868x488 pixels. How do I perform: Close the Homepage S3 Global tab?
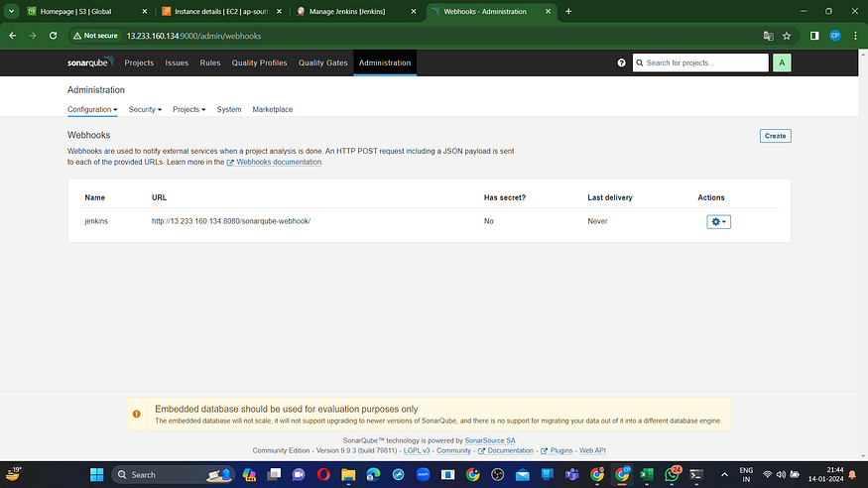click(145, 11)
